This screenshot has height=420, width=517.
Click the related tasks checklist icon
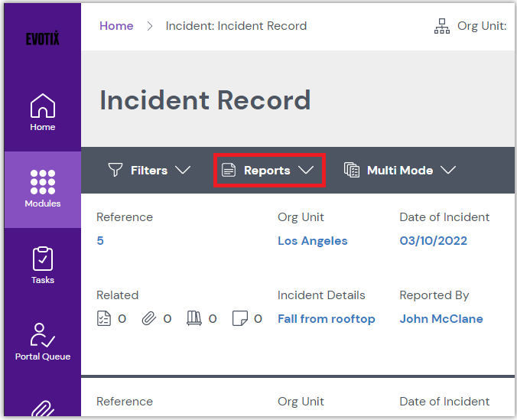pyautogui.click(x=104, y=319)
